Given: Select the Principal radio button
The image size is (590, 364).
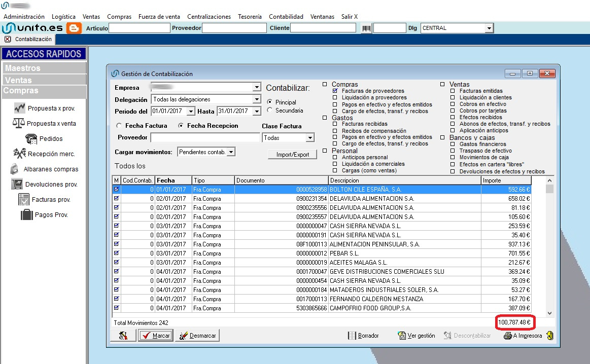Looking at the screenshot, I should tap(270, 102).
